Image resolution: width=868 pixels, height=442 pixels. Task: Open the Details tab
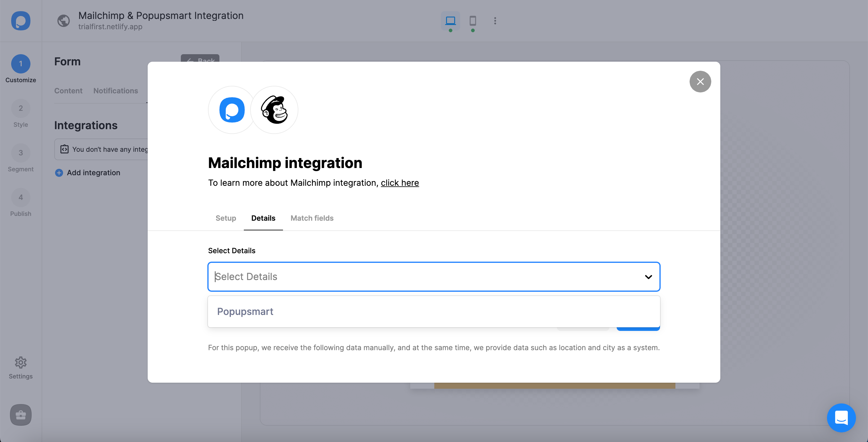(x=263, y=218)
